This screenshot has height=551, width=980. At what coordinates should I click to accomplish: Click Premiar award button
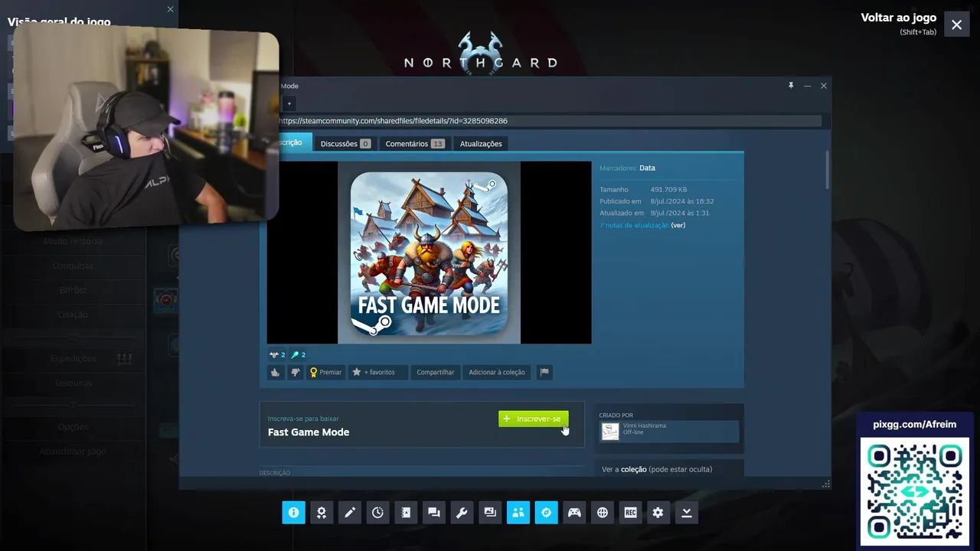click(325, 373)
